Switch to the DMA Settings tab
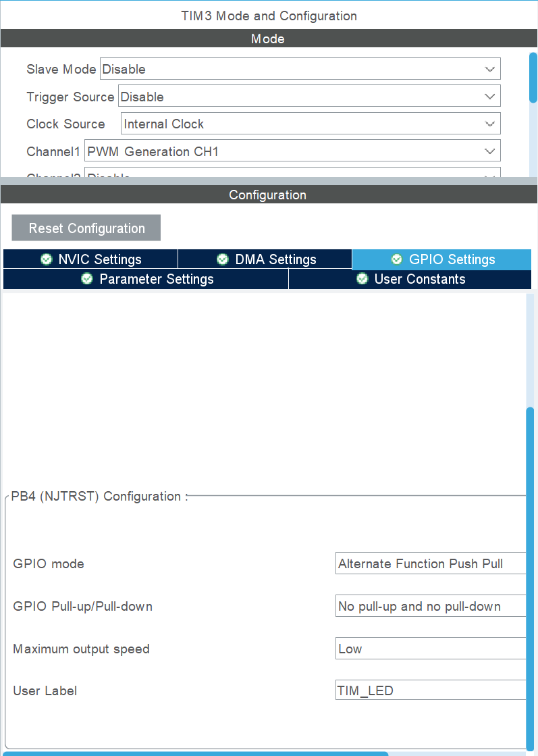 [265, 259]
